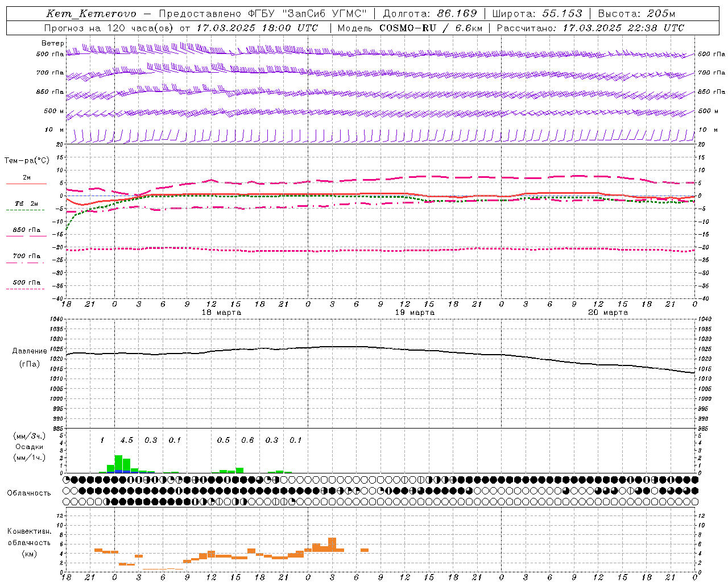Click the 'Рассчитано: 17.03.2025 22:38 UTC' timestamp
The image size is (728, 582).
coord(590,28)
